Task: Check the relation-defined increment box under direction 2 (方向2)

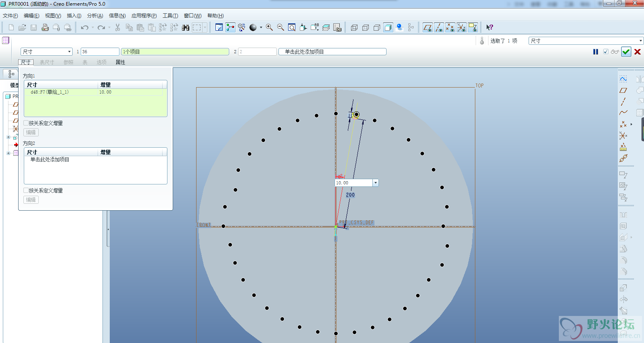Action: point(26,190)
